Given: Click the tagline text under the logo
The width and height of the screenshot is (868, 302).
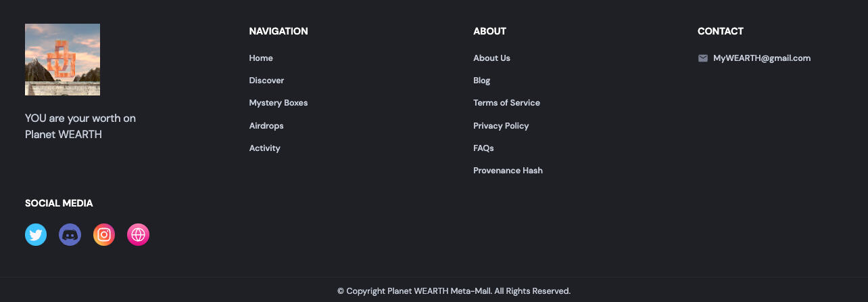Looking at the screenshot, I should click(x=80, y=127).
